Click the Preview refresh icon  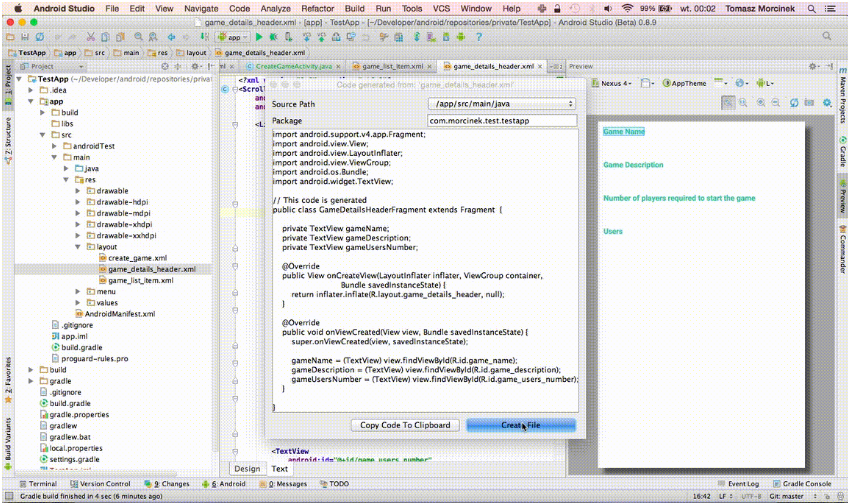pyautogui.click(x=794, y=102)
